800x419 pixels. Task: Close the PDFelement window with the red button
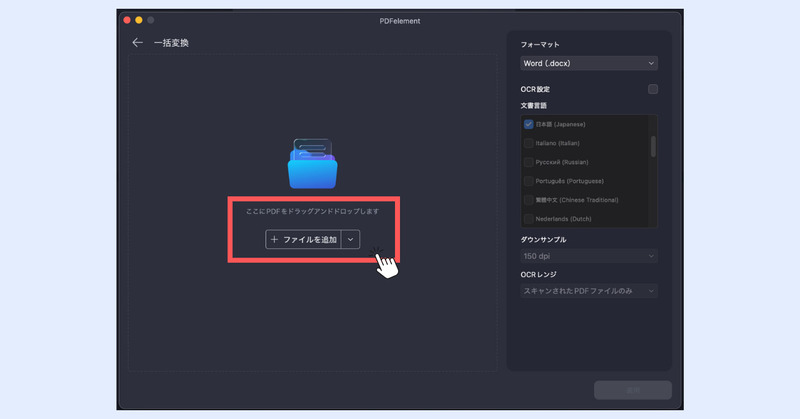click(x=127, y=20)
